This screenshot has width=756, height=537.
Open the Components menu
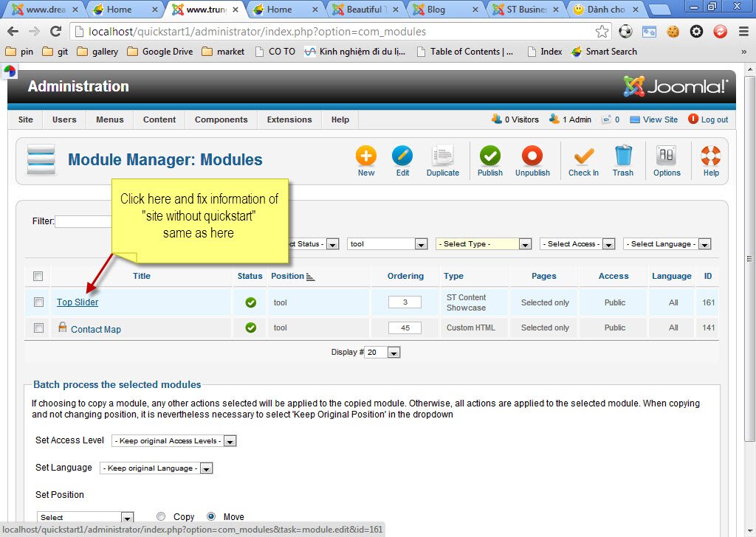coord(221,119)
